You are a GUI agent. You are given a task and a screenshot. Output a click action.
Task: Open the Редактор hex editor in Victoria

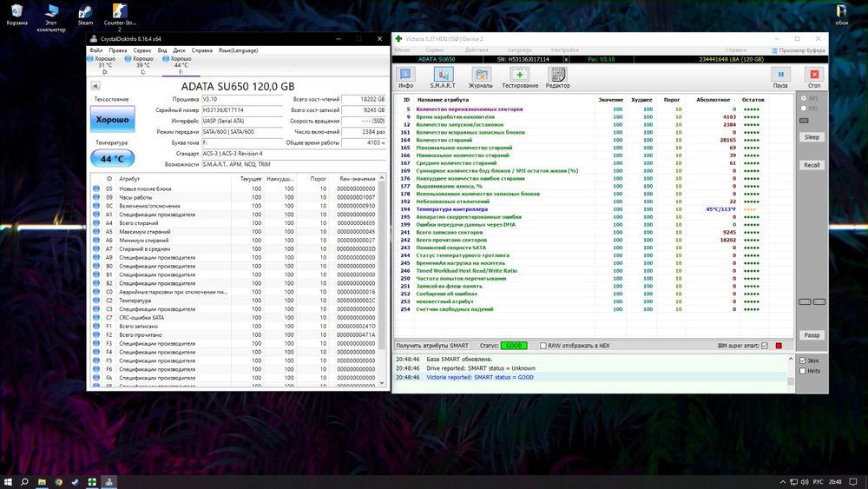pyautogui.click(x=557, y=77)
